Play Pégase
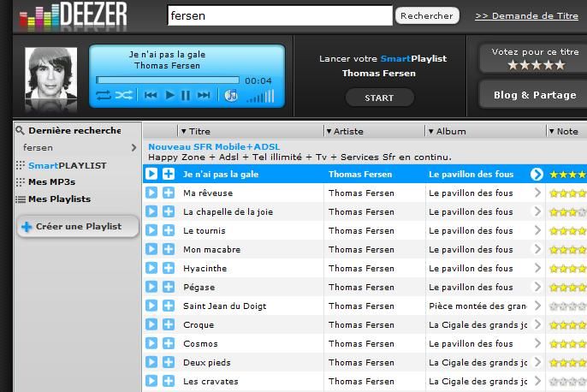 pos(151,287)
